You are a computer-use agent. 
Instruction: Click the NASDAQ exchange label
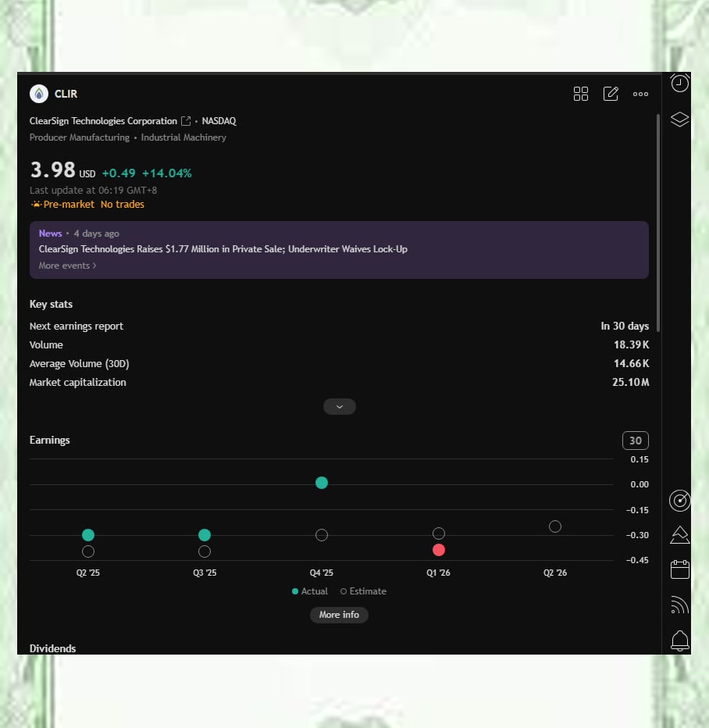pos(219,121)
